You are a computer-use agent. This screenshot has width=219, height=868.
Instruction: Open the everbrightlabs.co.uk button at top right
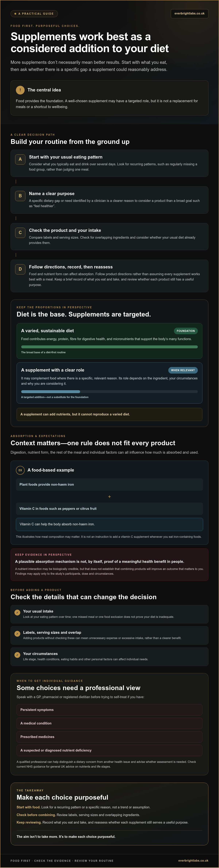(189, 14)
